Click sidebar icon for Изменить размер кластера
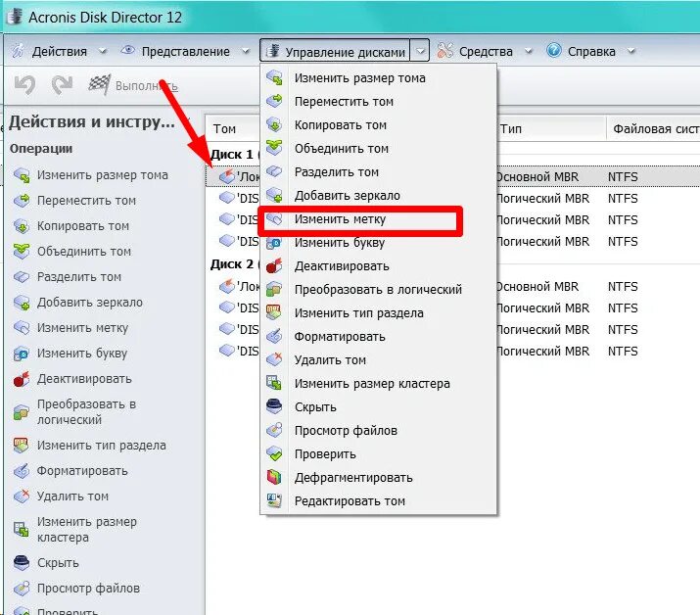This screenshot has width=700, height=615. point(21,529)
